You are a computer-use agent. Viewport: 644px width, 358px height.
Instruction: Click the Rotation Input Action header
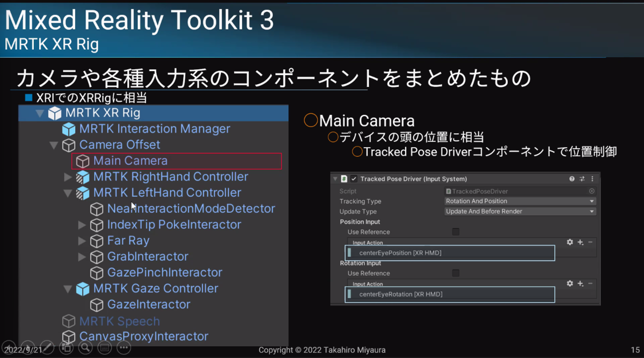pyautogui.click(x=368, y=284)
